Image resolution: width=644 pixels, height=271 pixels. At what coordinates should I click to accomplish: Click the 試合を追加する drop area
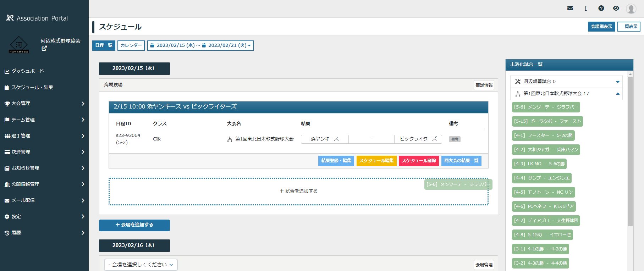pyautogui.click(x=298, y=191)
